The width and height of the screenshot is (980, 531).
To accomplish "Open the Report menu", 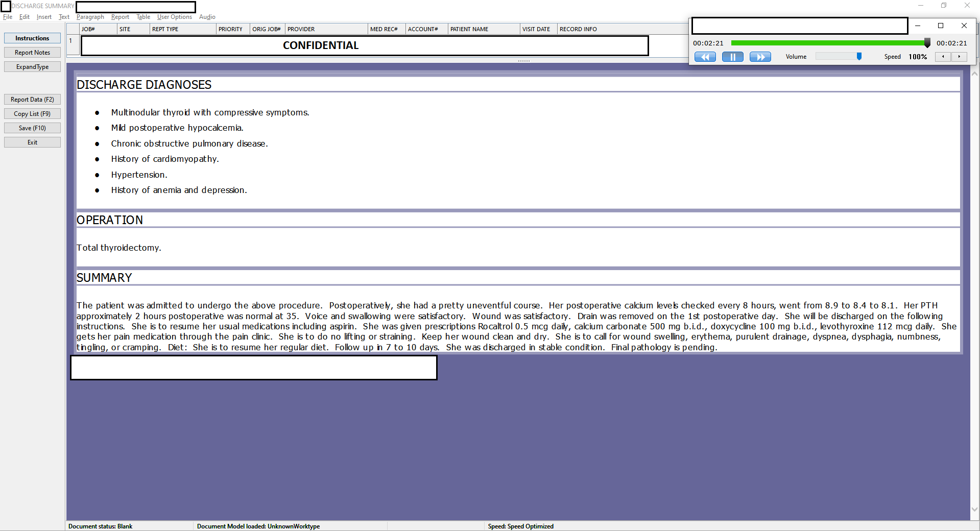I will 120,17.
